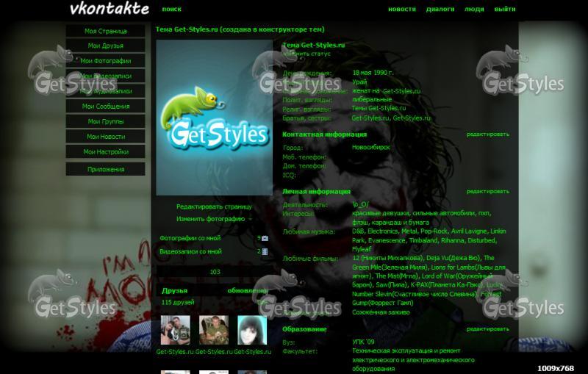Log out using the выйти link
This screenshot has height=374, width=588.
click(505, 10)
